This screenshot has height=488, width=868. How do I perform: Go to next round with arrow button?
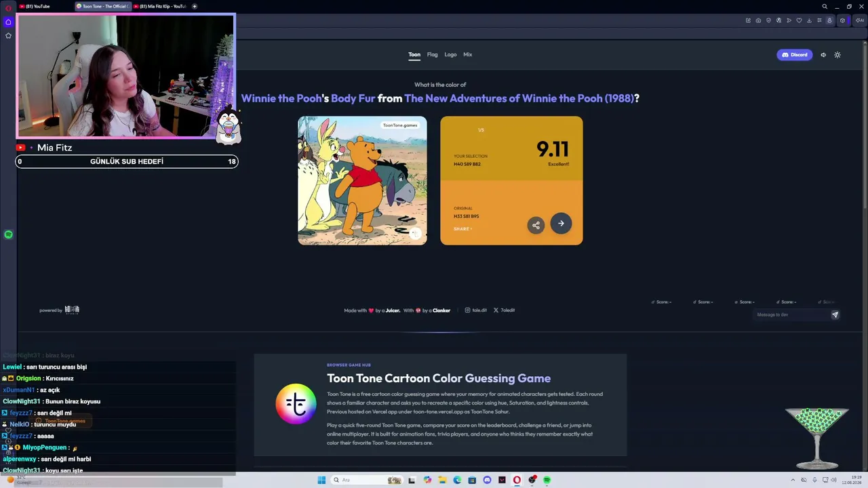(561, 224)
